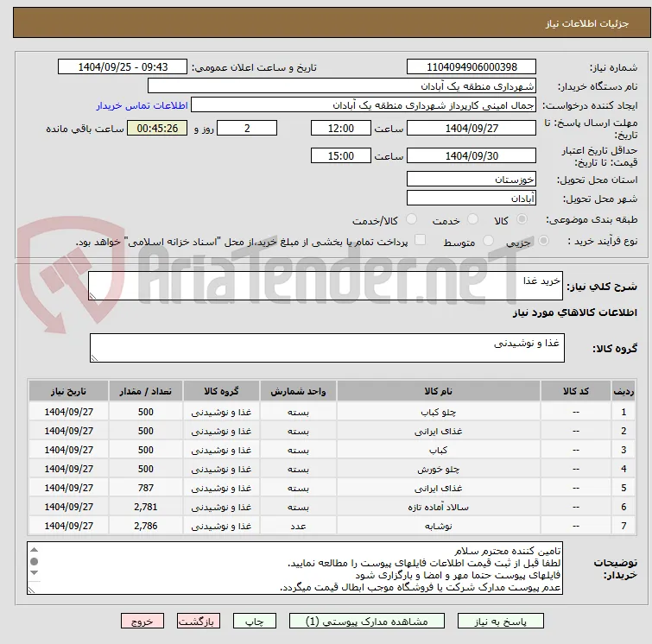
Task: Click the buyer notes text area
Action: pos(294,568)
